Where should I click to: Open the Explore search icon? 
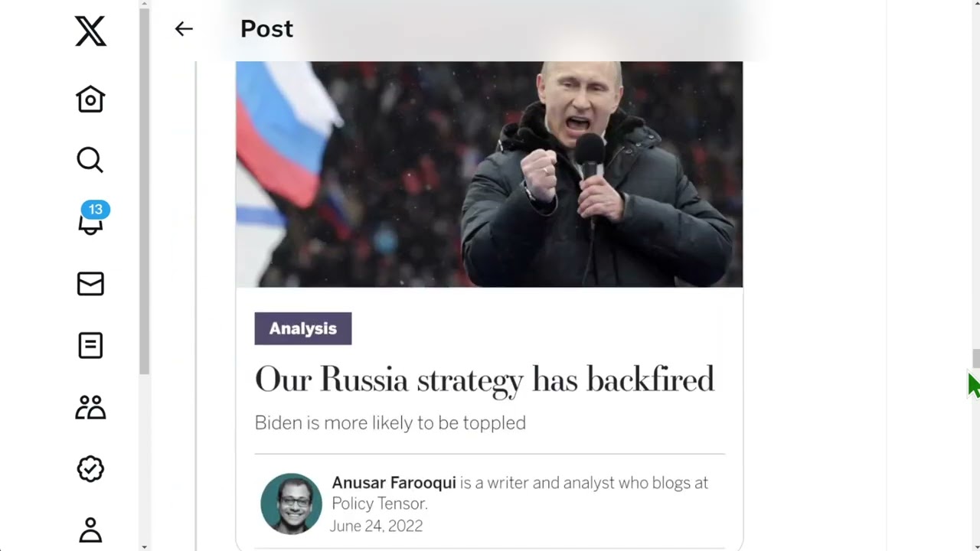(x=90, y=160)
